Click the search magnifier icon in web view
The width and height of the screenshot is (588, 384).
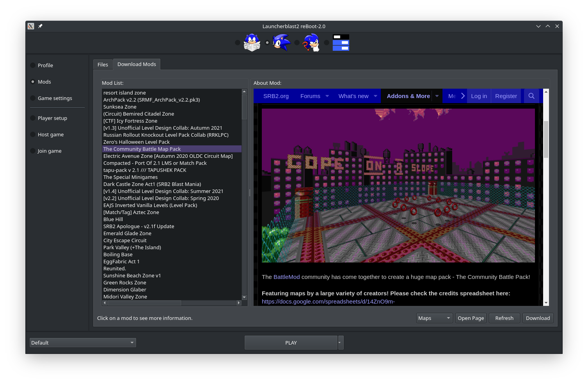[x=531, y=96]
